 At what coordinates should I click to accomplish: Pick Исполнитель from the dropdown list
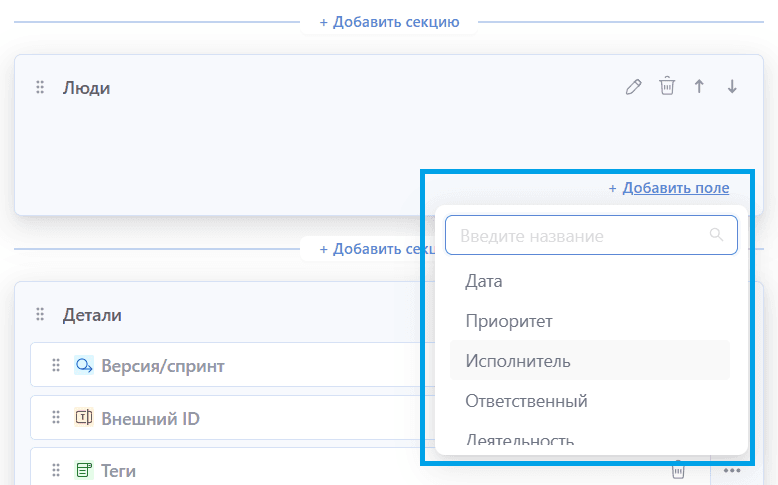[518, 361]
